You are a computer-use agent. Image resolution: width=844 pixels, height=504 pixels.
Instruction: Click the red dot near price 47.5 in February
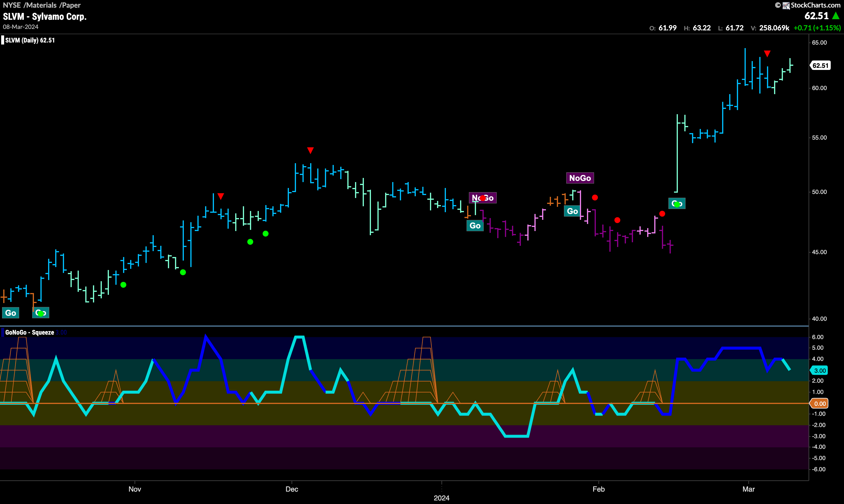coord(617,220)
